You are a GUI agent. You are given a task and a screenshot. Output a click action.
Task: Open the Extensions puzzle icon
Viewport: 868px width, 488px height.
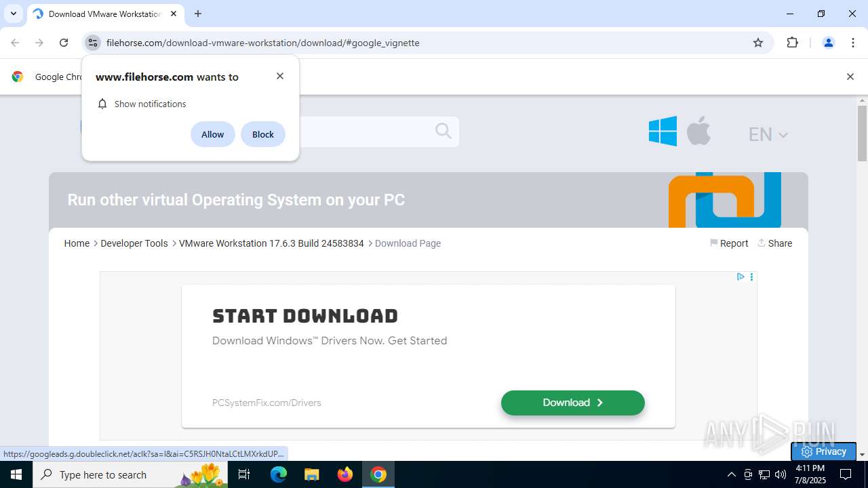click(792, 43)
